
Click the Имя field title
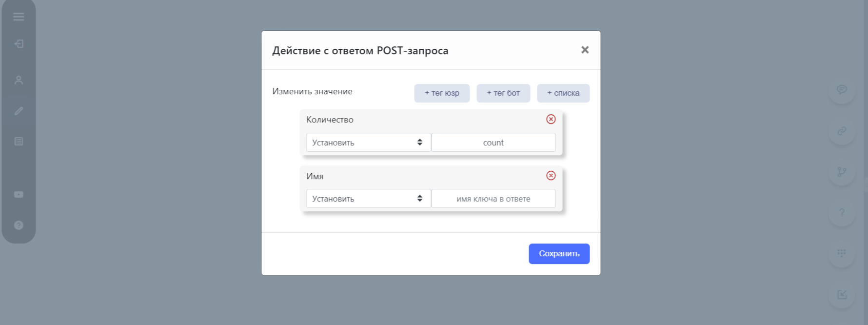click(x=315, y=176)
